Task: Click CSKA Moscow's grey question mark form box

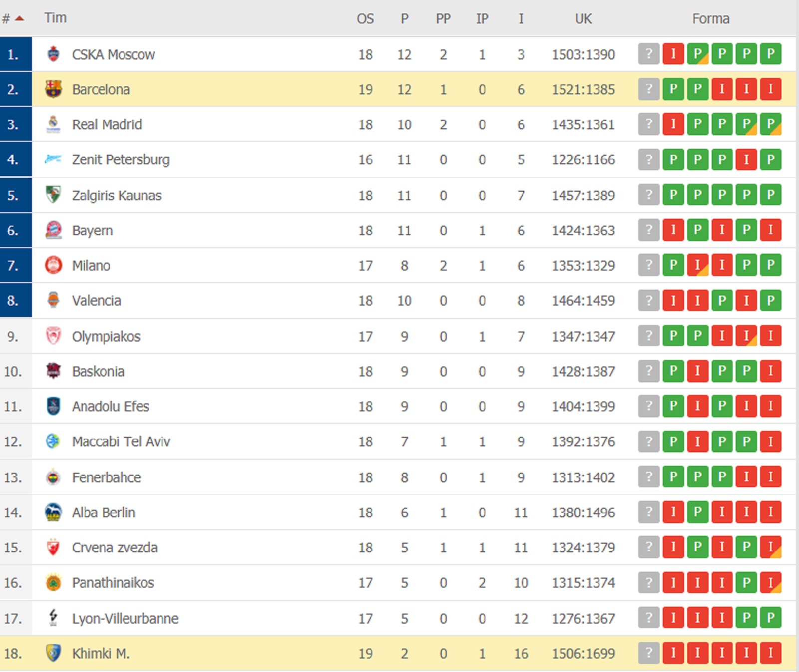Action: (649, 54)
